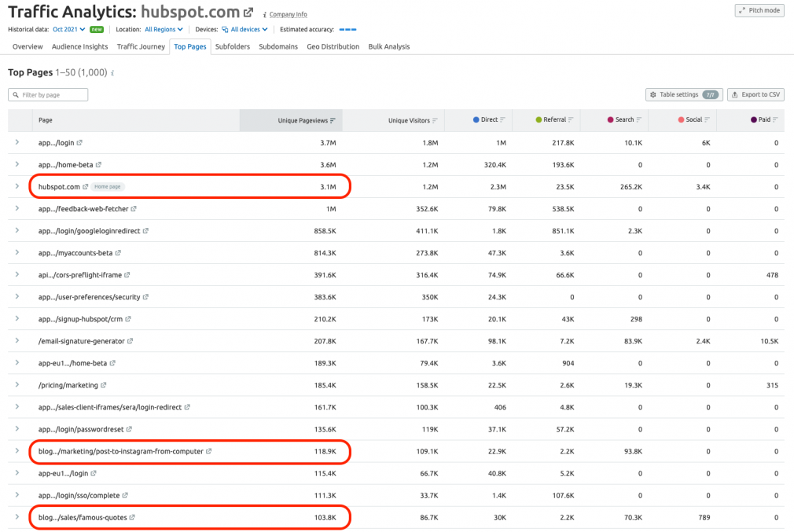Screen dimensions: 794x532
Task: Open external link icon for user-preferences/security
Action: (146, 297)
